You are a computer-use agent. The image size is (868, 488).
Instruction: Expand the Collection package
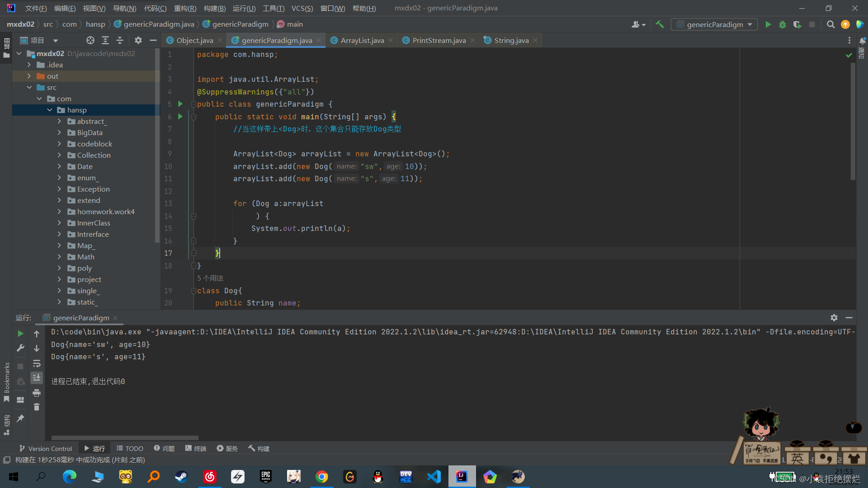click(59, 155)
